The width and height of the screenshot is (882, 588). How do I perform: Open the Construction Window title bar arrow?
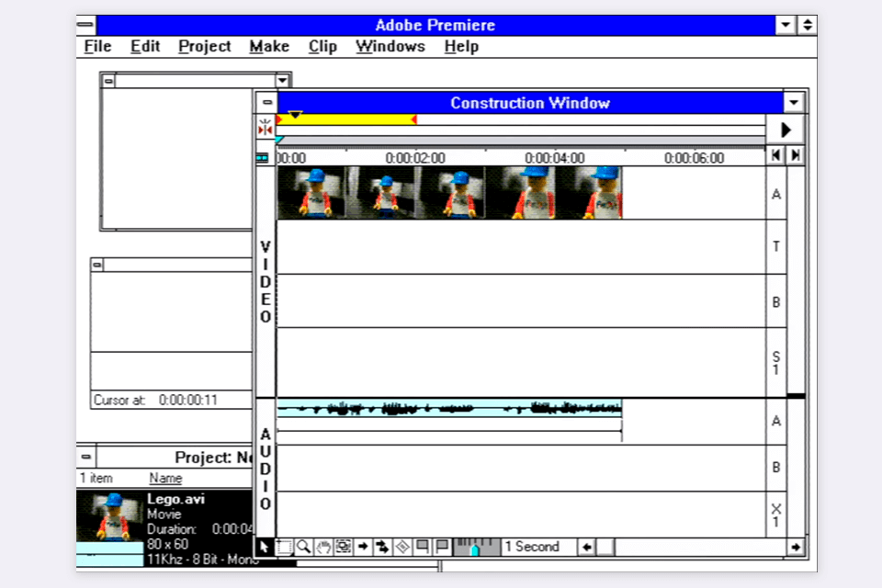pyautogui.click(x=792, y=103)
